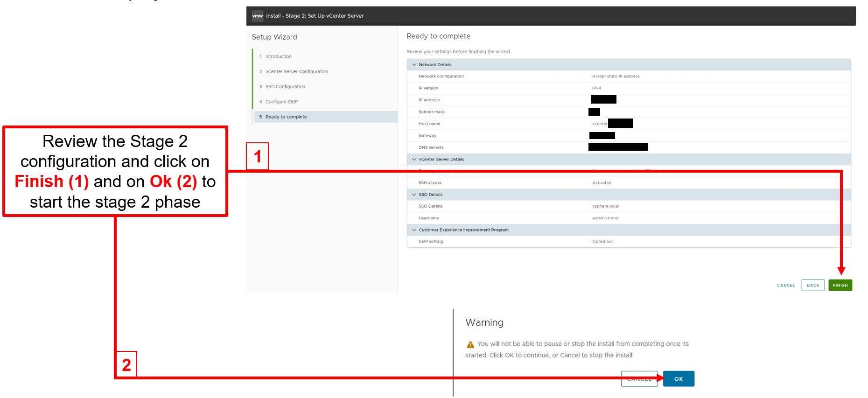The image size is (868, 398).
Task: Click the IPv4 value
Action: click(x=596, y=88)
